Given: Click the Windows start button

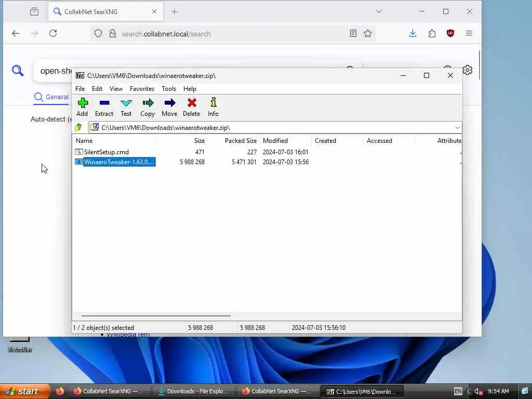Looking at the screenshot, I should pos(24,392).
